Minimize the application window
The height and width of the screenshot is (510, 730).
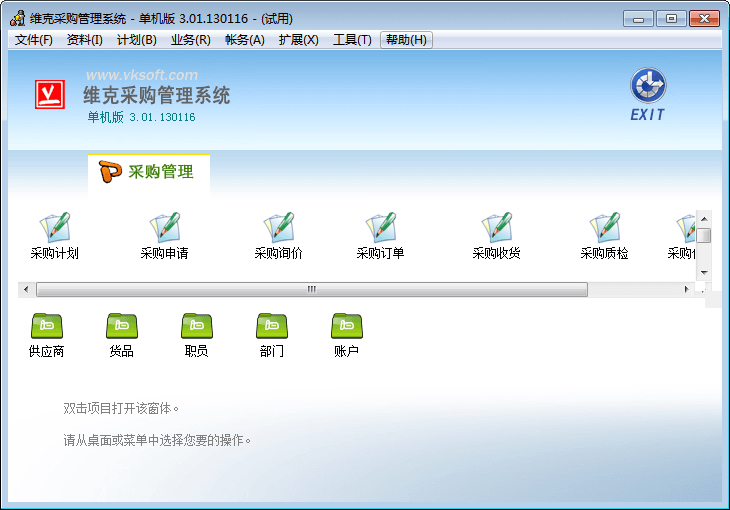click(x=638, y=19)
